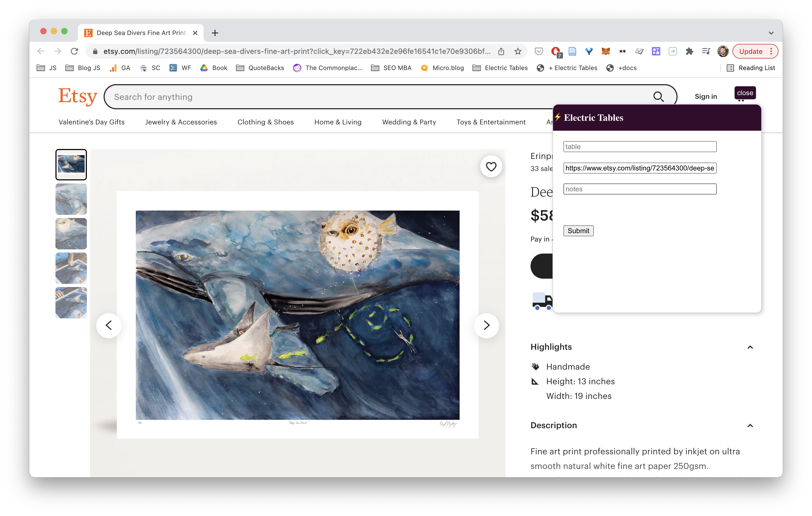The image size is (812, 516).
Task: Click the browser back arrow
Action: [x=41, y=51]
